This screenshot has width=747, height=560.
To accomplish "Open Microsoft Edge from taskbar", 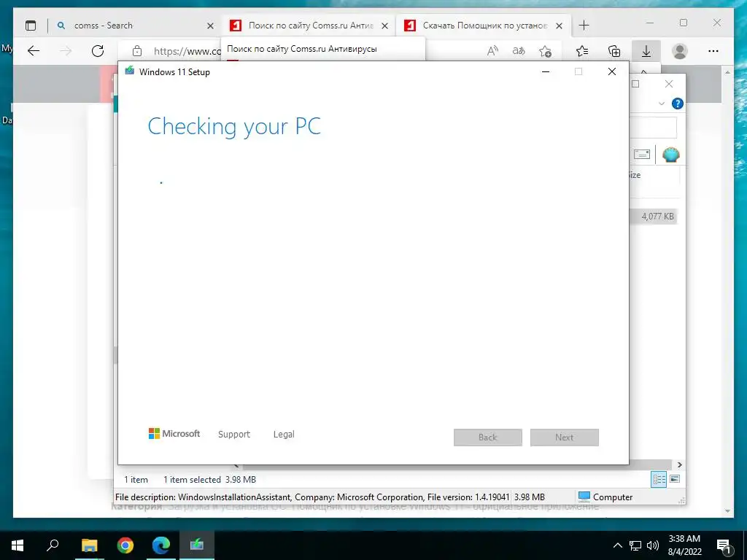I will click(161, 545).
